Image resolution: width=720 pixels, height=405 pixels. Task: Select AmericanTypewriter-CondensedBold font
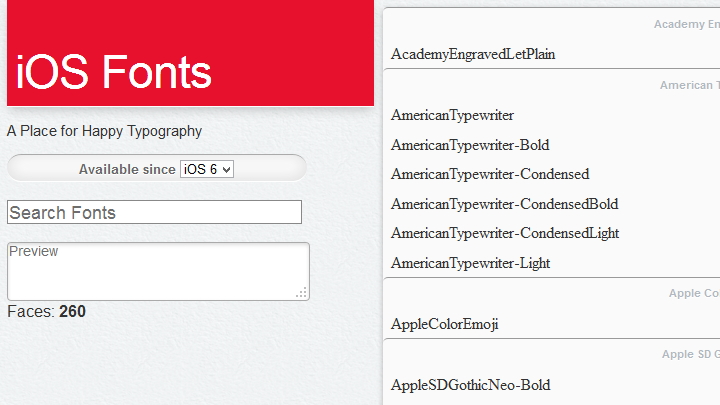coord(505,204)
